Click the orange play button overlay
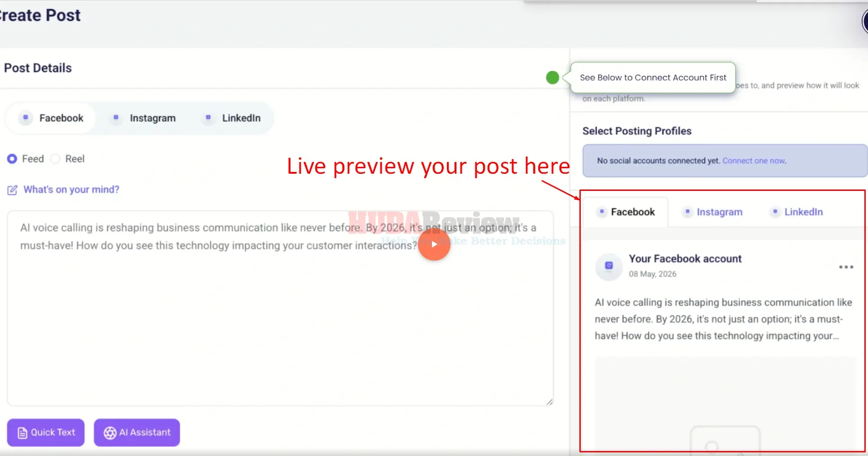Viewport: 868px width, 456px height. [434, 244]
